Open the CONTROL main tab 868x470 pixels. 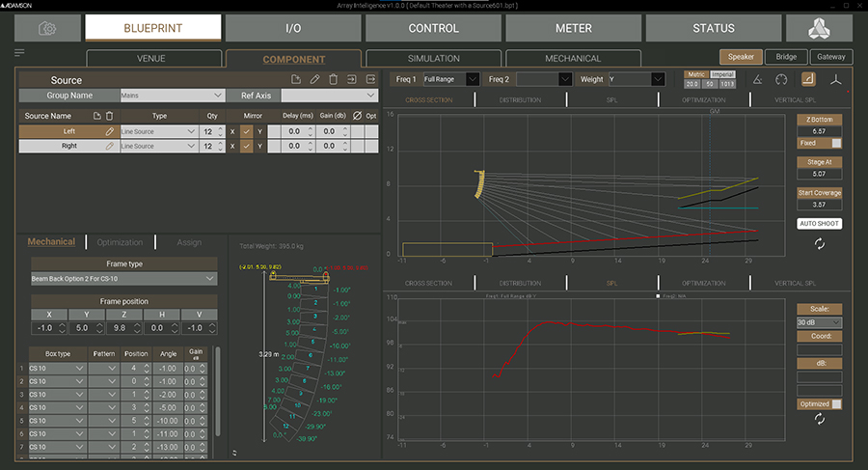tap(433, 28)
